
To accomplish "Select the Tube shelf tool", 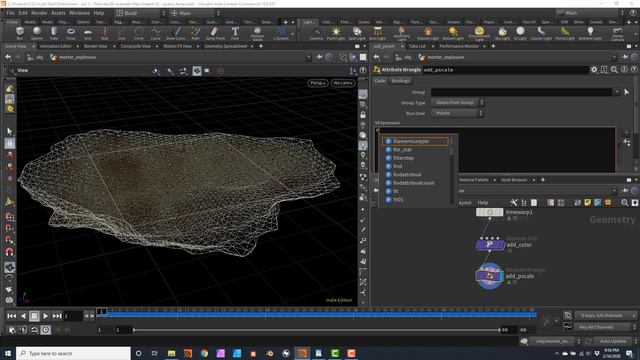I will coord(54,33).
